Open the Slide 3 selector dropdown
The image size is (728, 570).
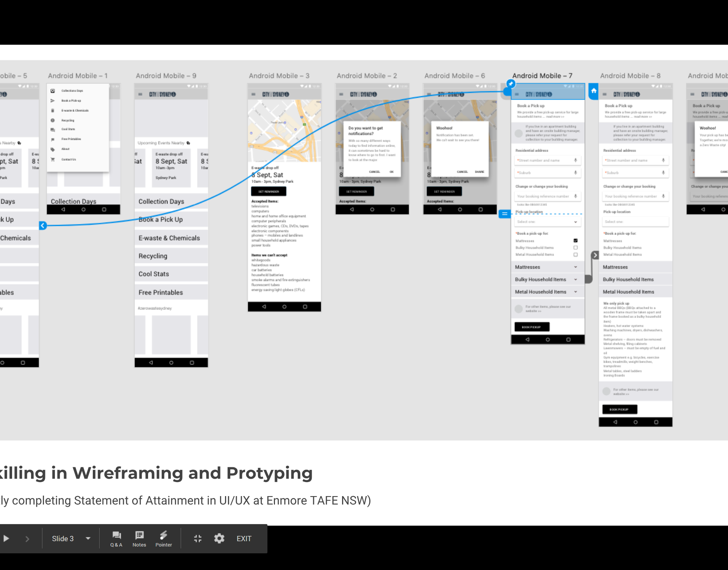[71, 539]
